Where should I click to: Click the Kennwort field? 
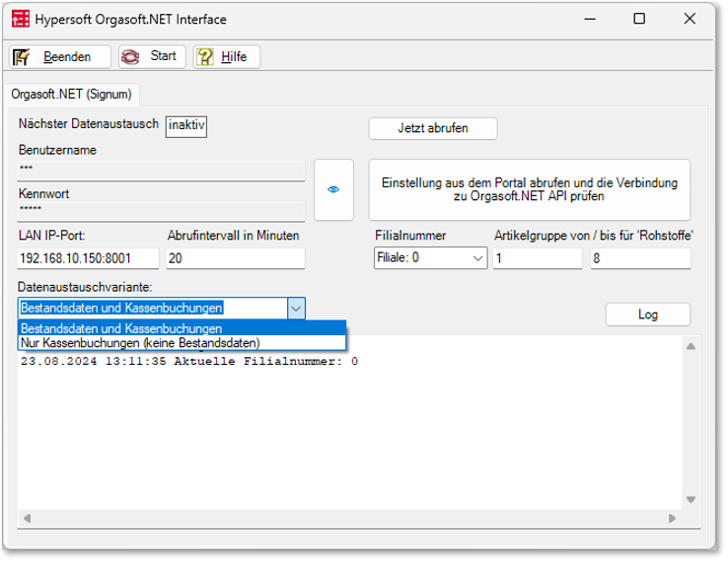click(x=161, y=211)
